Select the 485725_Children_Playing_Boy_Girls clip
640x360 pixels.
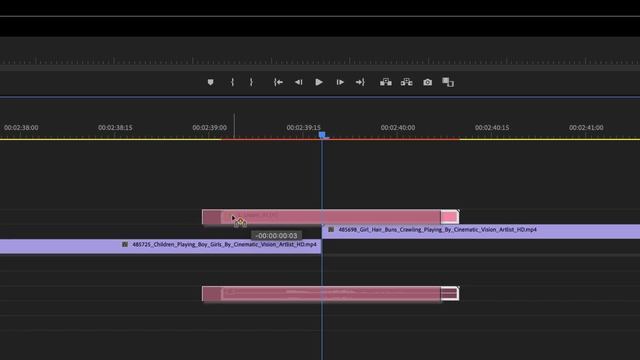click(x=160, y=246)
